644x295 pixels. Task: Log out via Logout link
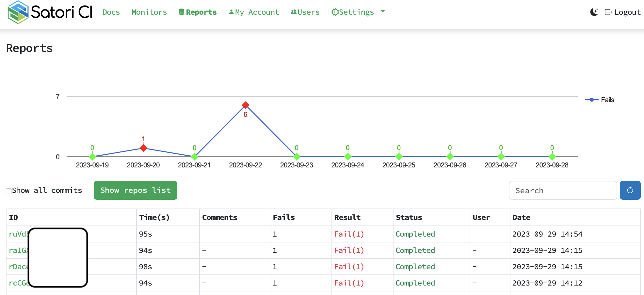point(622,12)
